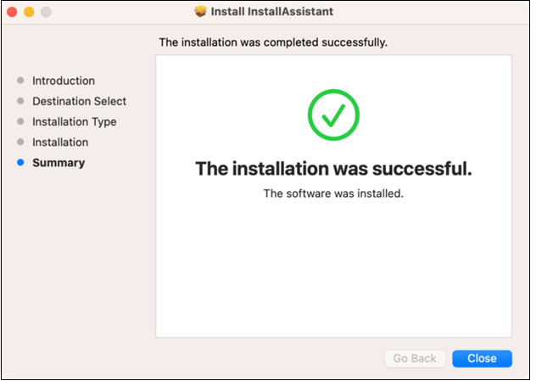Select the Introduction step label
The width and height of the screenshot is (542, 392).
[64, 81]
